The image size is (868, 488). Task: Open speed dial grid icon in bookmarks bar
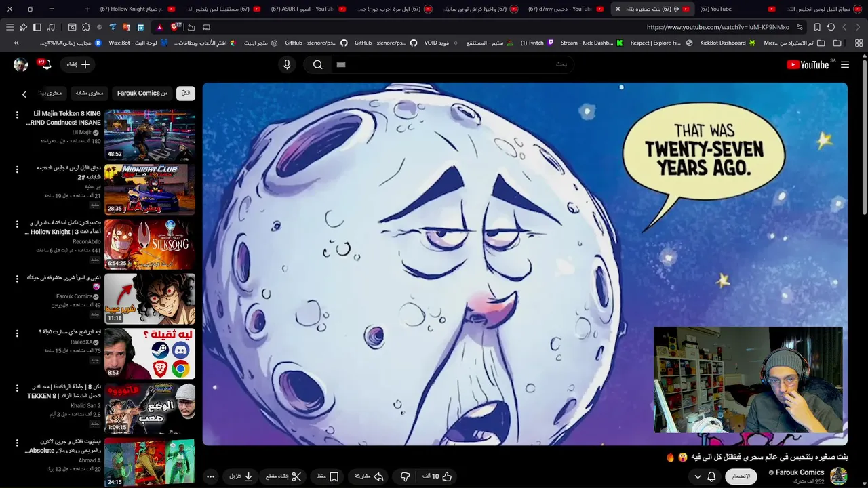pos(859,43)
